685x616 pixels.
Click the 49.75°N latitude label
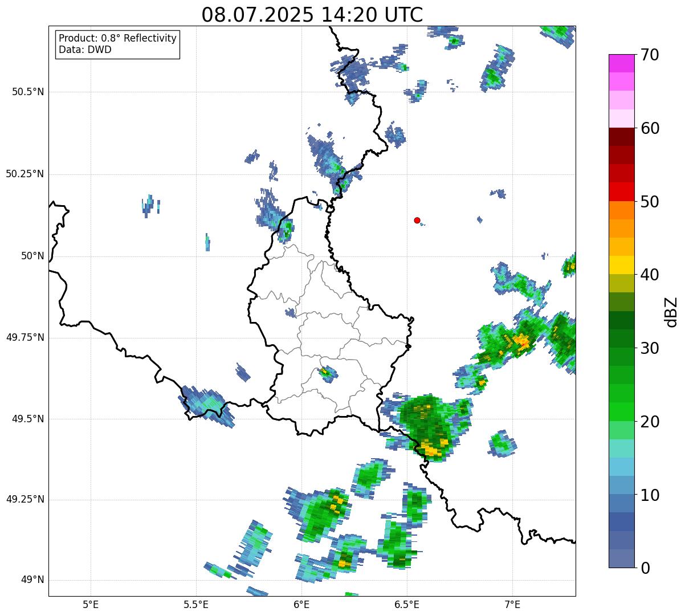pos(25,337)
